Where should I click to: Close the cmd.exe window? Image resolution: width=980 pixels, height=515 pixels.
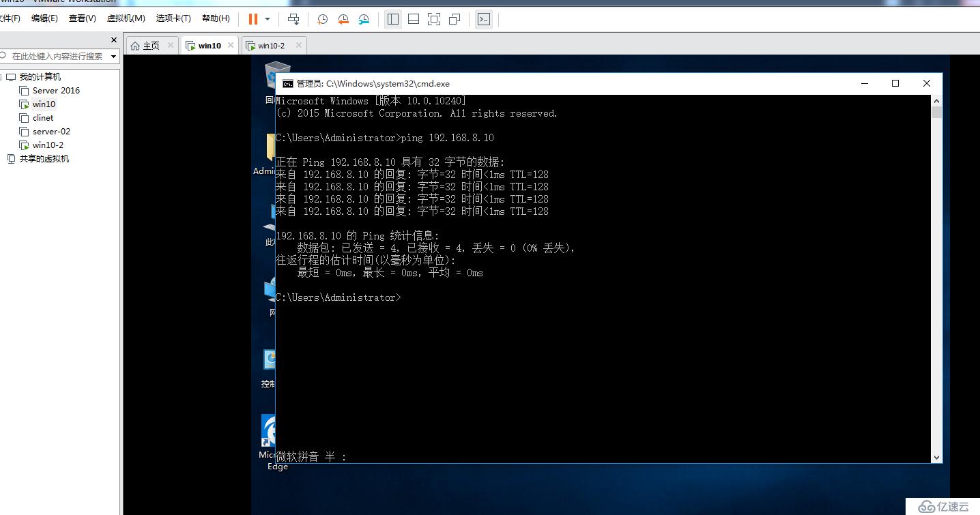926,84
